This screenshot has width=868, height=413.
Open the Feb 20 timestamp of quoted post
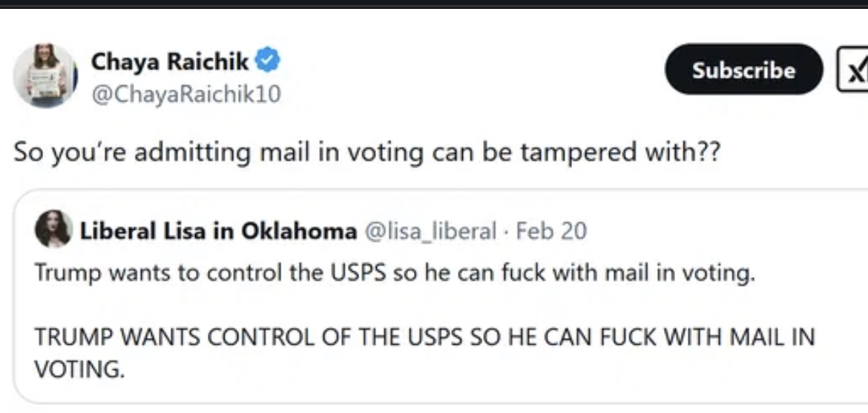551,231
